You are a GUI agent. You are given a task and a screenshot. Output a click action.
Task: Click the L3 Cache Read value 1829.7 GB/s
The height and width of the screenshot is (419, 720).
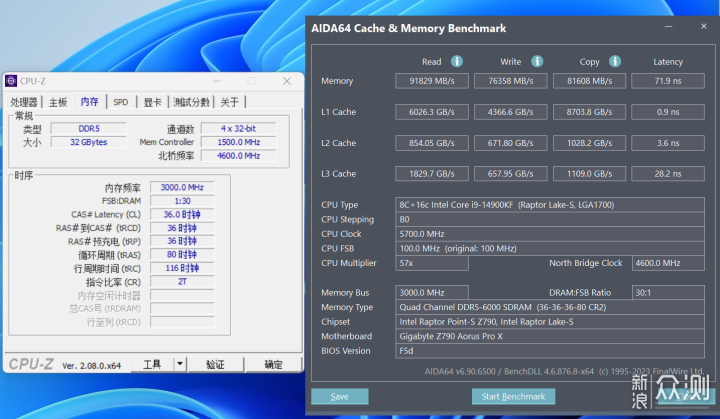pos(432,174)
